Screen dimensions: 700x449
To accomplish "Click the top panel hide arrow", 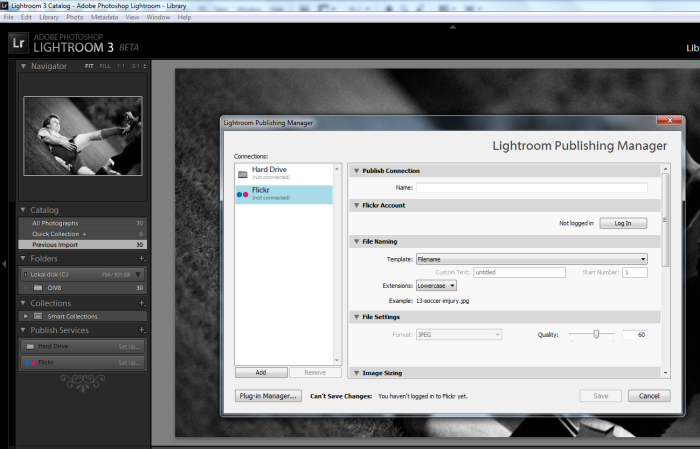I will pyautogui.click(x=453, y=27).
